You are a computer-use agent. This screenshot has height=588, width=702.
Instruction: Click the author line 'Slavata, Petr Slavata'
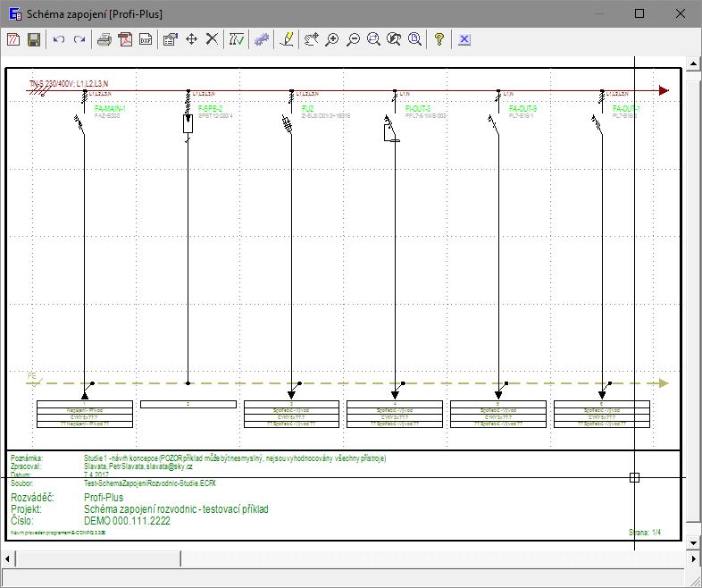[x=138, y=466]
